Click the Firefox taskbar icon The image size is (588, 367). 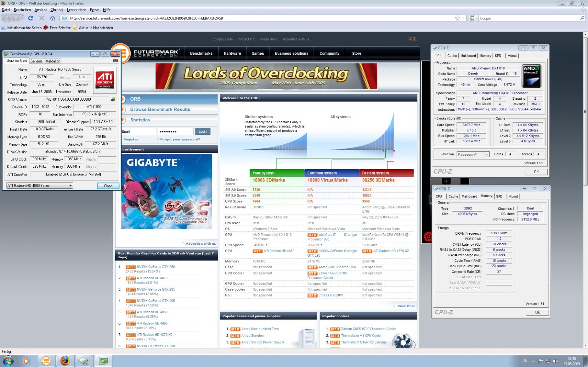click(x=65, y=361)
